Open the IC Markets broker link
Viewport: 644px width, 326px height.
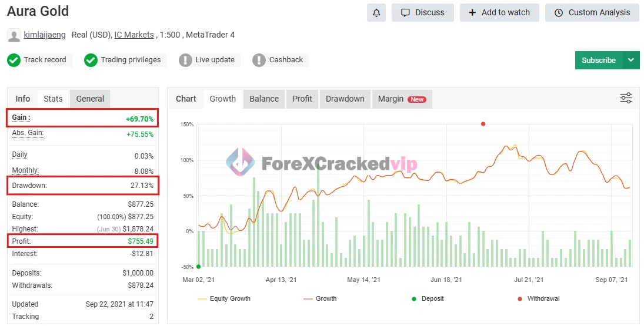(x=134, y=35)
